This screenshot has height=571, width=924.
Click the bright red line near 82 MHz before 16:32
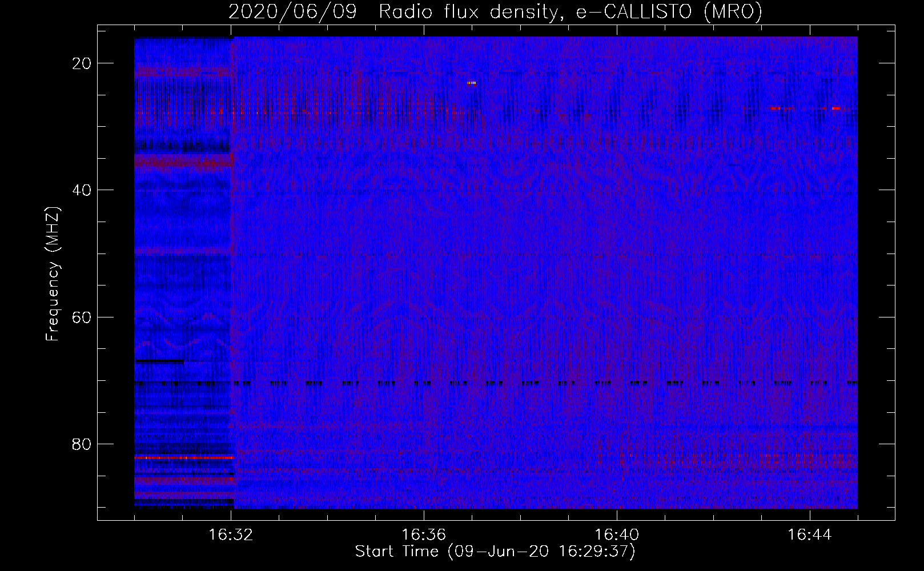click(x=184, y=458)
